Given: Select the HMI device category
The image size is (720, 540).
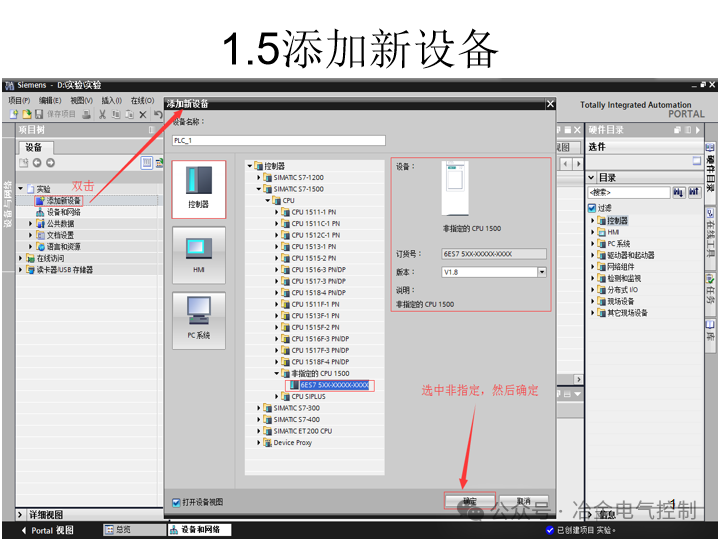Looking at the screenshot, I should click(199, 255).
